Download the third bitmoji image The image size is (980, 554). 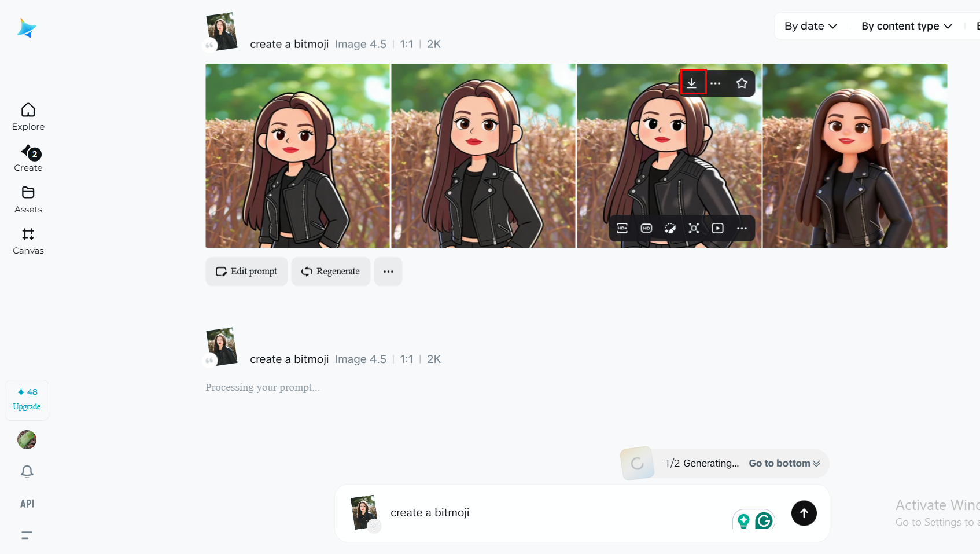692,83
